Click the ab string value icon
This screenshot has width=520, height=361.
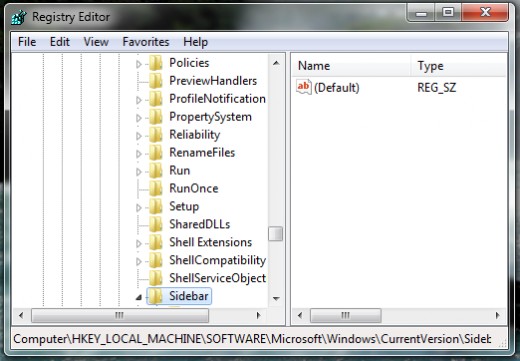tap(304, 87)
